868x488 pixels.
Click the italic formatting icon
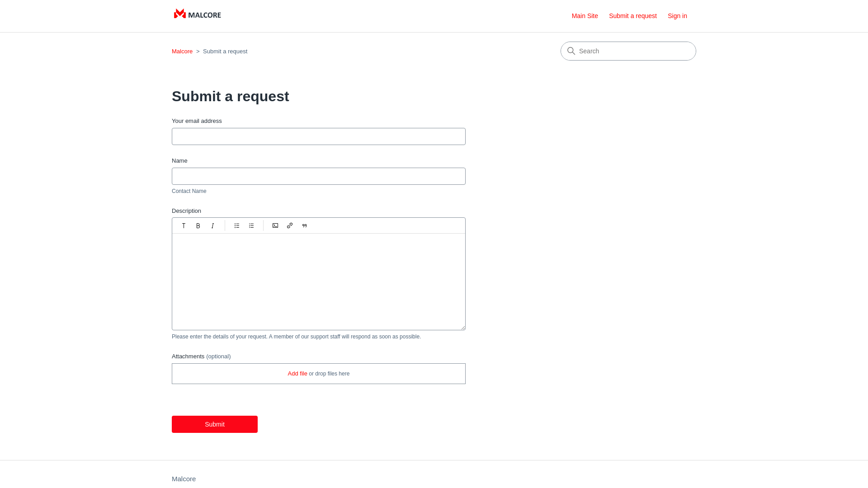tap(212, 225)
